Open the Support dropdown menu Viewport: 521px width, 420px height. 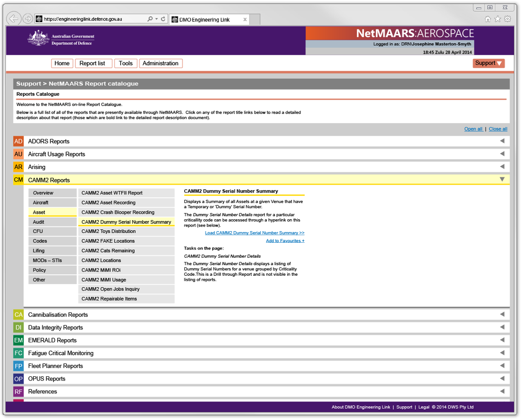click(x=488, y=63)
